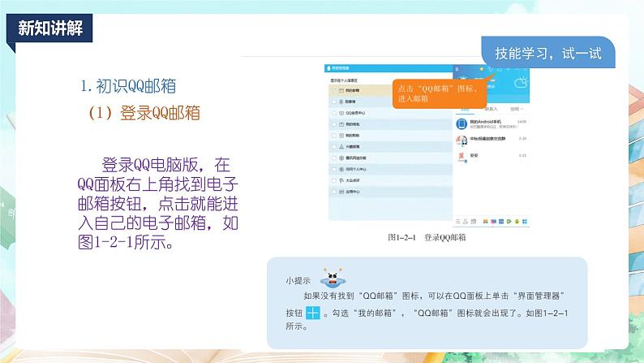Check the 我的邮箱 checkbox

coord(335,91)
